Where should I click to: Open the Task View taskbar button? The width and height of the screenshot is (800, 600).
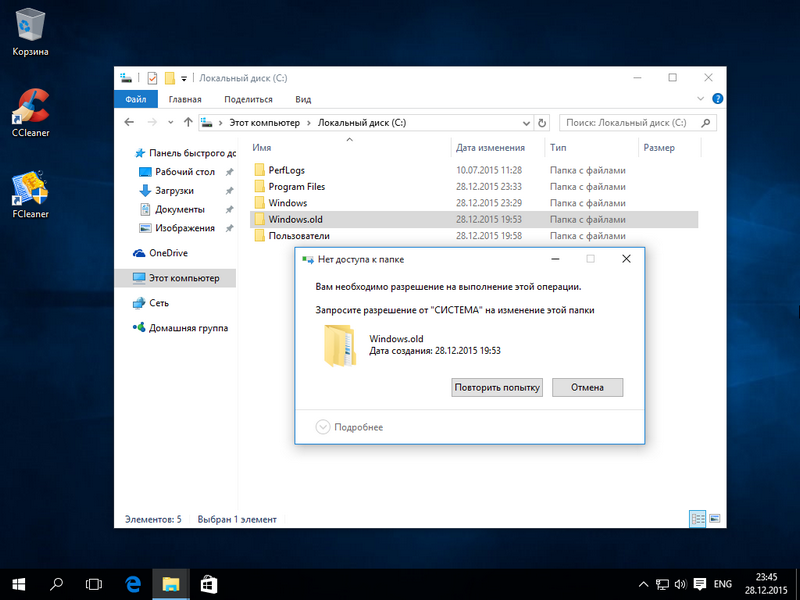click(94, 583)
